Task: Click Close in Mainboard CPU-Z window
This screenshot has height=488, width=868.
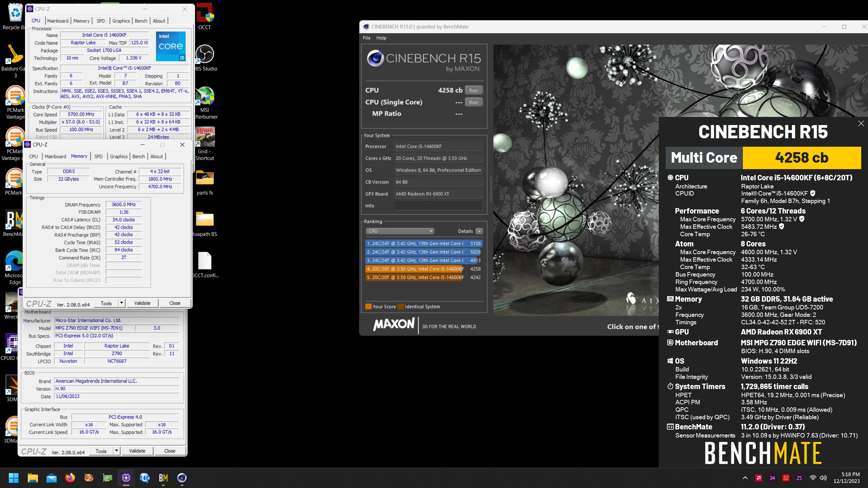Action: coord(170,451)
